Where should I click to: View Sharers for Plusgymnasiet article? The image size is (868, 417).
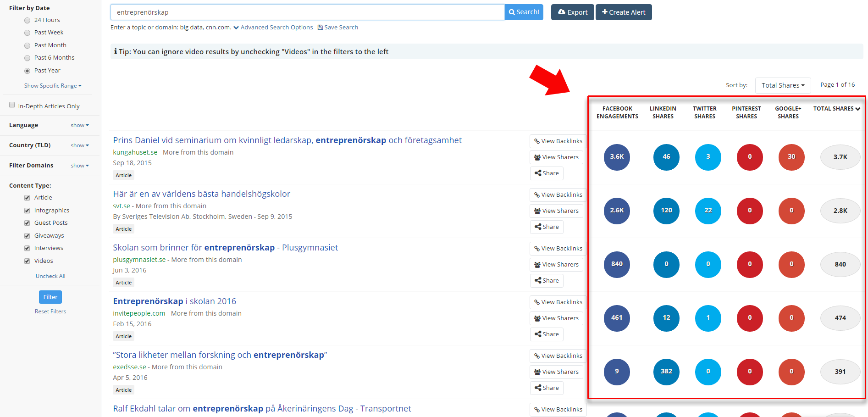pyautogui.click(x=556, y=265)
